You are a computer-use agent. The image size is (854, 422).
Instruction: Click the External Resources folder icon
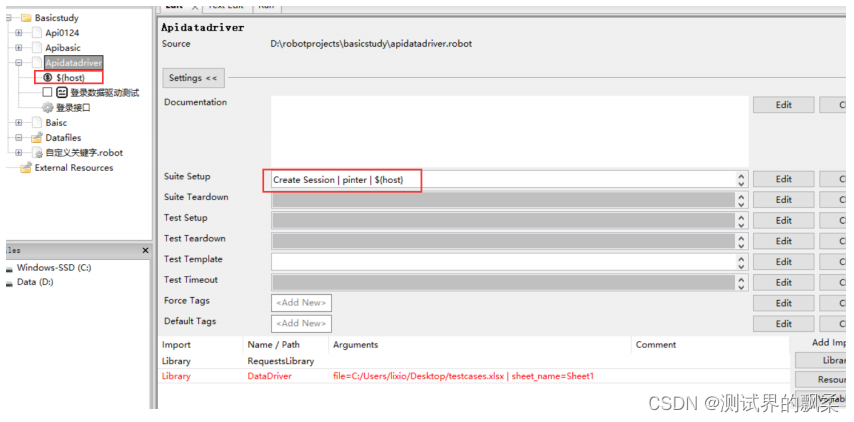coord(26,168)
